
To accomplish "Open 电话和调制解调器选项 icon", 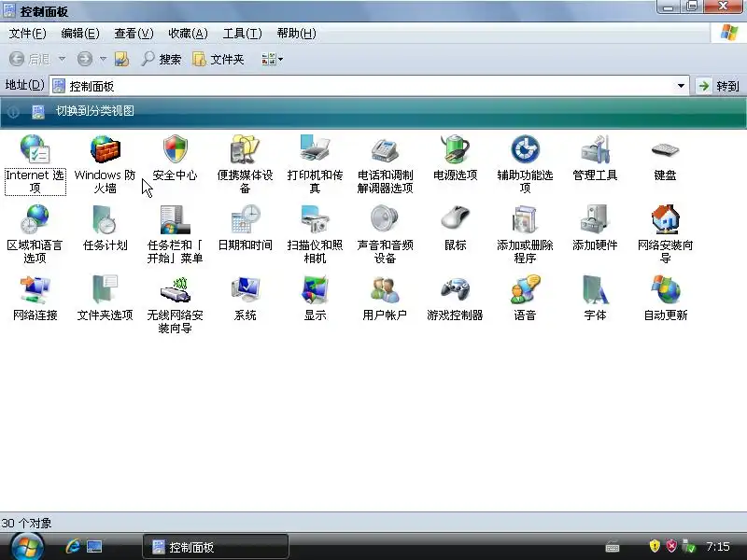I will pyautogui.click(x=385, y=149).
